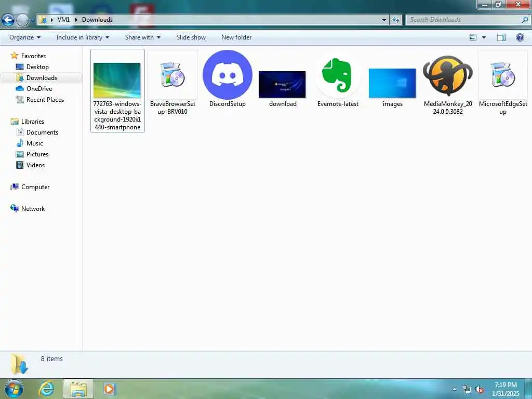Viewport: 532px width, 399px height.
Task: Open the Windows Start menu
Action: (x=14, y=389)
